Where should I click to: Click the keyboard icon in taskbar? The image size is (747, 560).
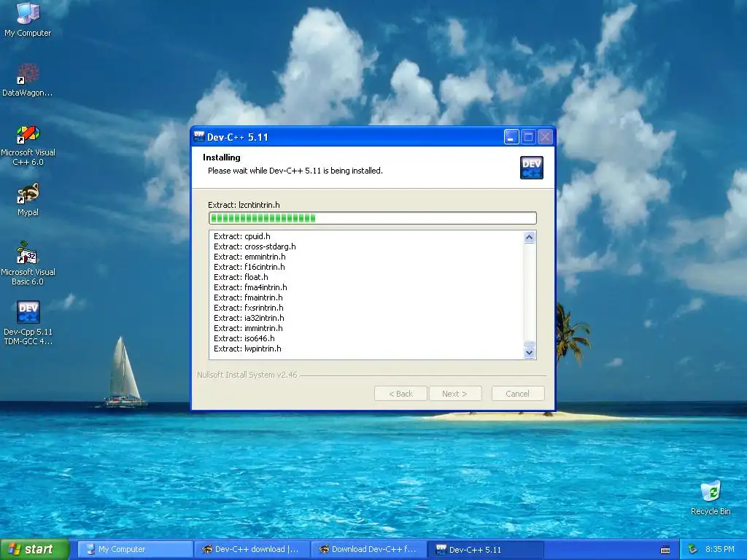tap(665, 550)
